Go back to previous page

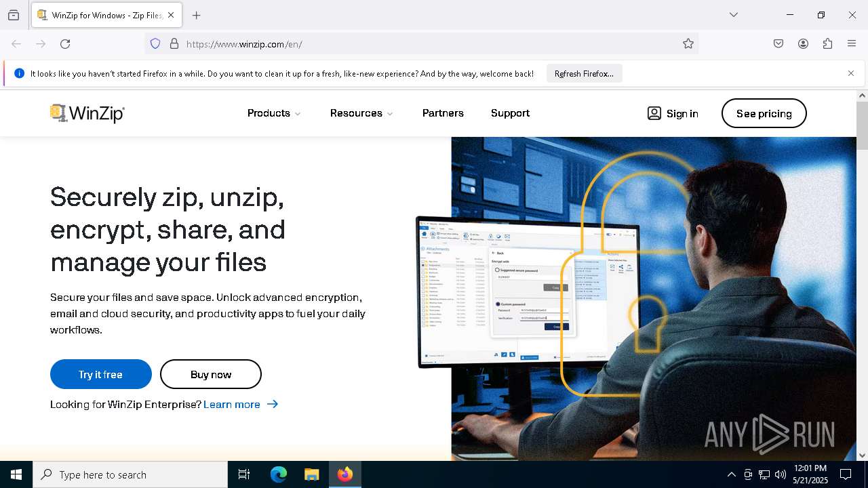tap(16, 44)
